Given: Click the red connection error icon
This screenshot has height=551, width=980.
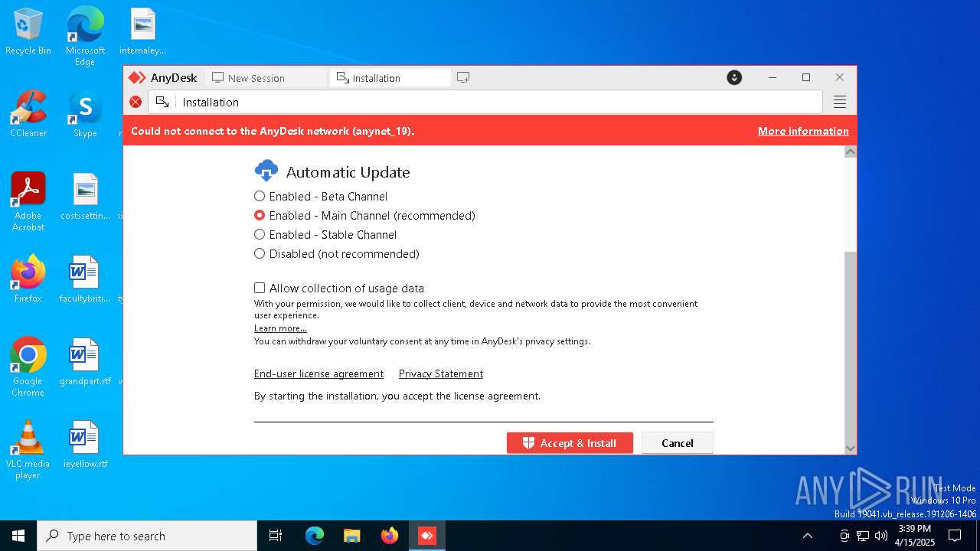Looking at the screenshot, I should click(x=136, y=102).
